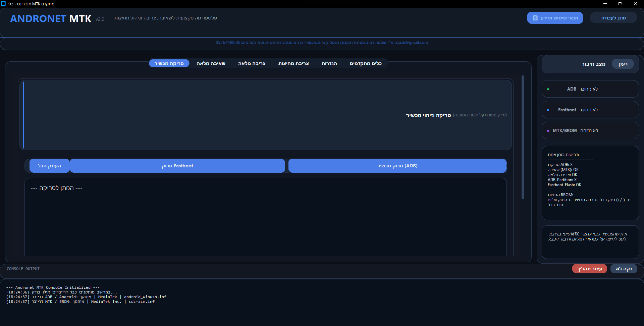Restore down the window from the title bar
Screen dimensions: 644x326
pos(620,4)
